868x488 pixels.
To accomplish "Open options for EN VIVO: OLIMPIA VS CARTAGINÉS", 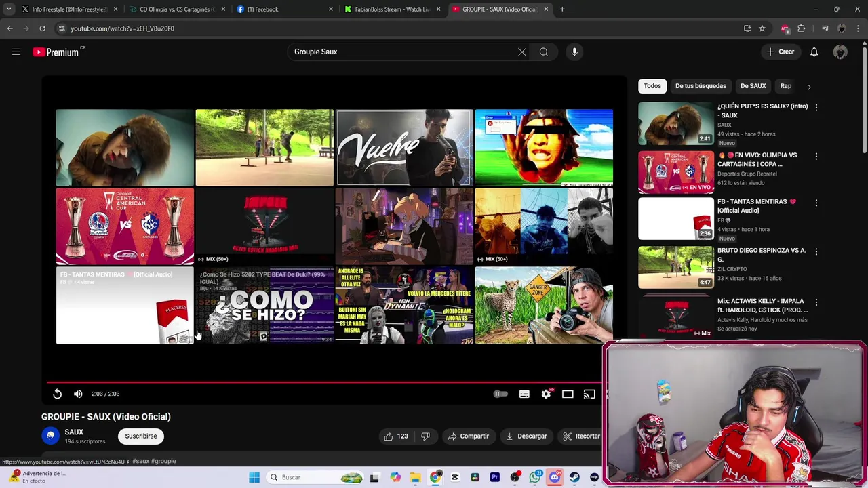I will point(816,156).
